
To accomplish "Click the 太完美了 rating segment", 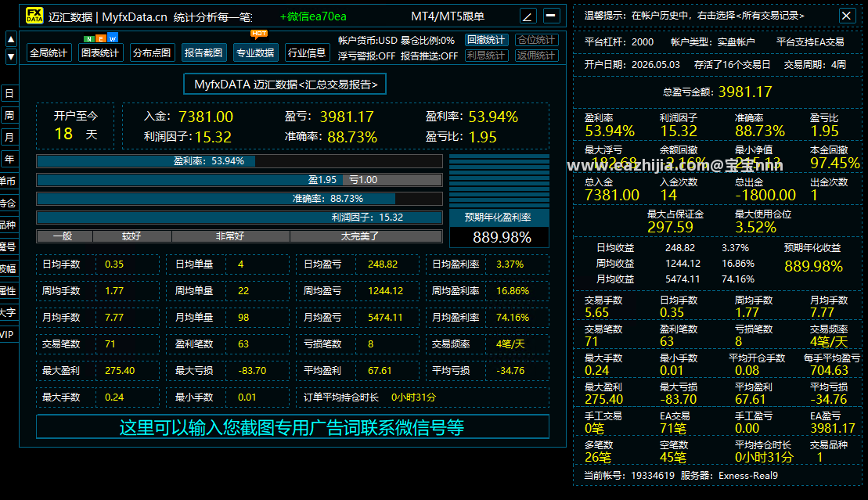I will point(366,236).
